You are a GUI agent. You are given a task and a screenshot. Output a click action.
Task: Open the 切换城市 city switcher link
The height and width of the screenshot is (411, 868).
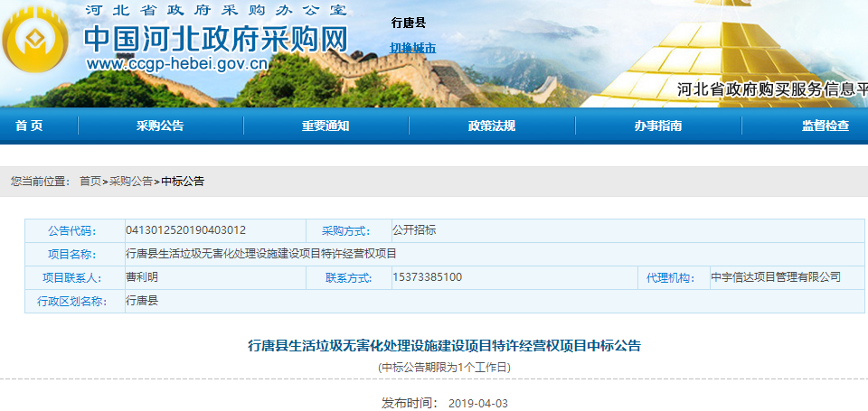click(412, 47)
